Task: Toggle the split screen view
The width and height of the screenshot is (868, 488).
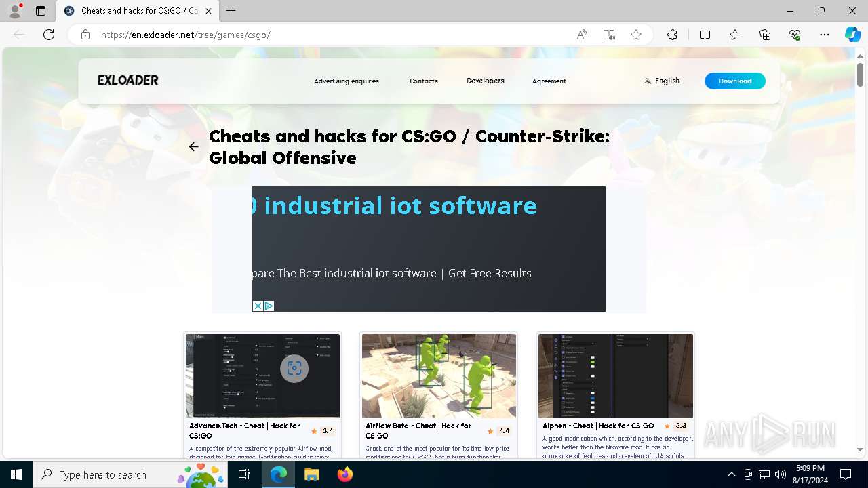Action: coord(705,35)
